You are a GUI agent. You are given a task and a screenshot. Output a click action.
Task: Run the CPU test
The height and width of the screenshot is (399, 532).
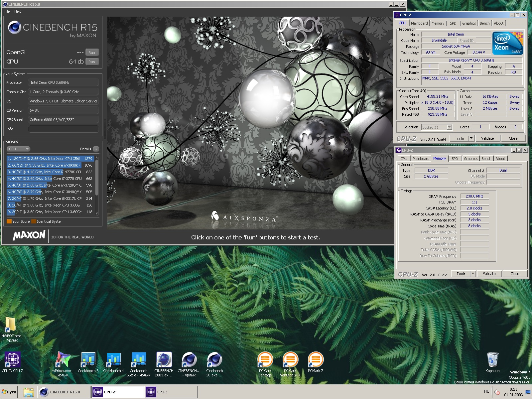[x=92, y=62]
